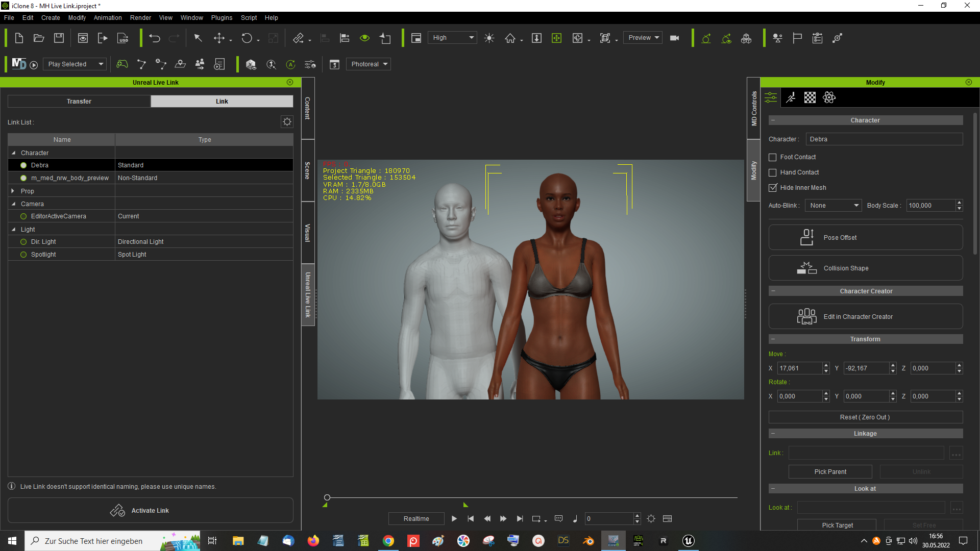This screenshot has height=551, width=980.
Task: Open project with folder icon
Action: coord(39,38)
